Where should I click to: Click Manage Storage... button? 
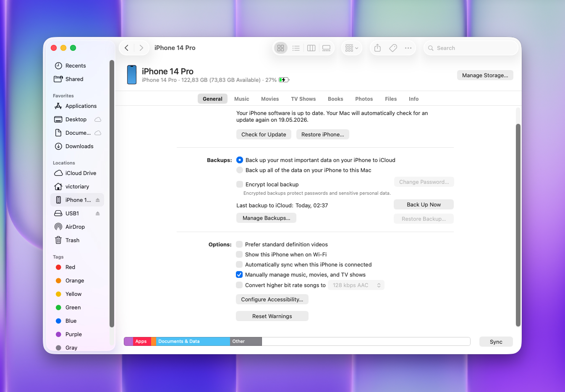click(x=485, y=75)
